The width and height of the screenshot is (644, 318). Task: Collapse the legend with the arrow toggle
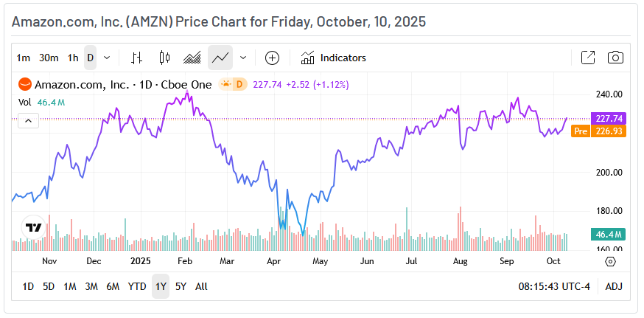(x=28, y=120)
